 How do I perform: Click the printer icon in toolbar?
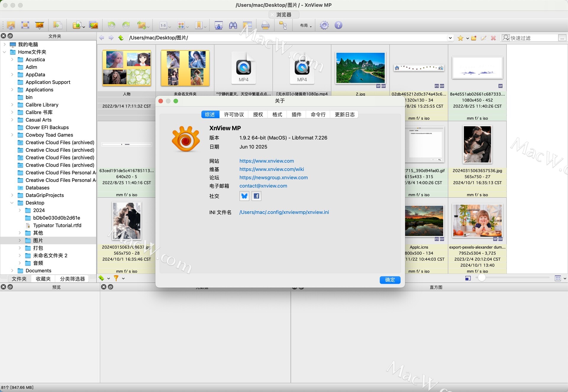pyautogui.click(x=265, y=25)
